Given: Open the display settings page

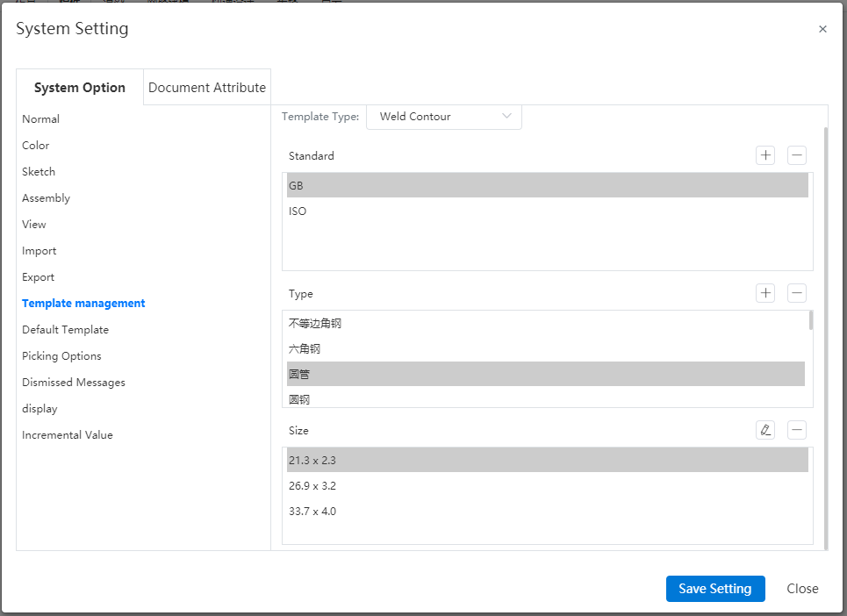Looking at the screenshot, I should point(39,409).
